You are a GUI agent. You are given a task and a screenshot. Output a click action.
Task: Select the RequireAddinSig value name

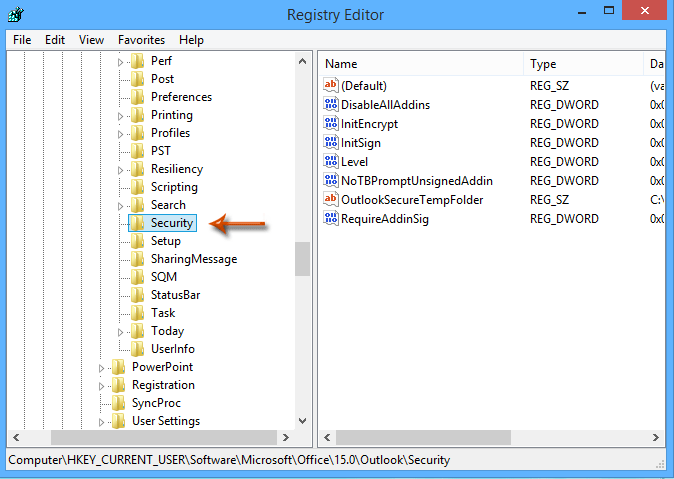(x=385, y=219)
